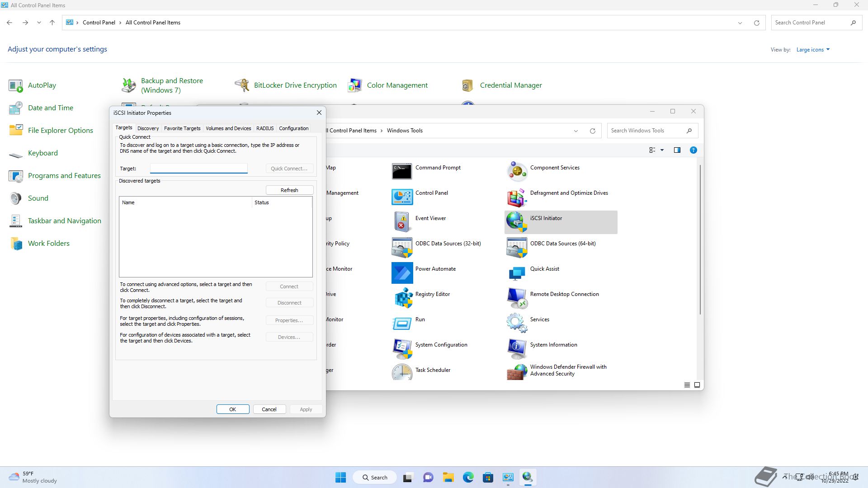Select the iSCSI Initiator icon
The height and width of the screenshot is (488, 868).
[x=517, y=222]
